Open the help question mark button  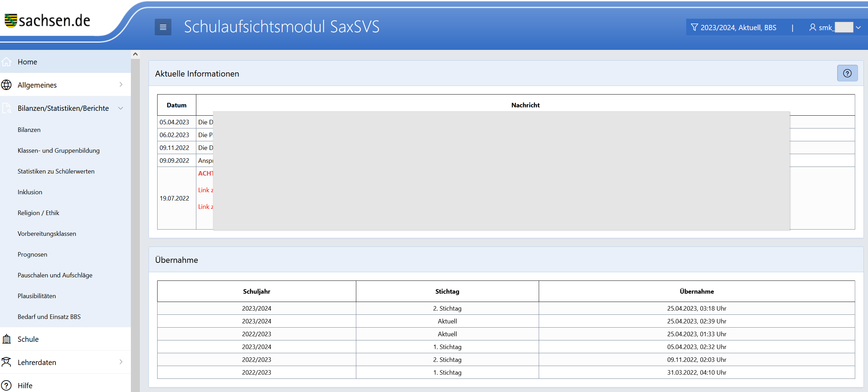[x=847, y=73]
